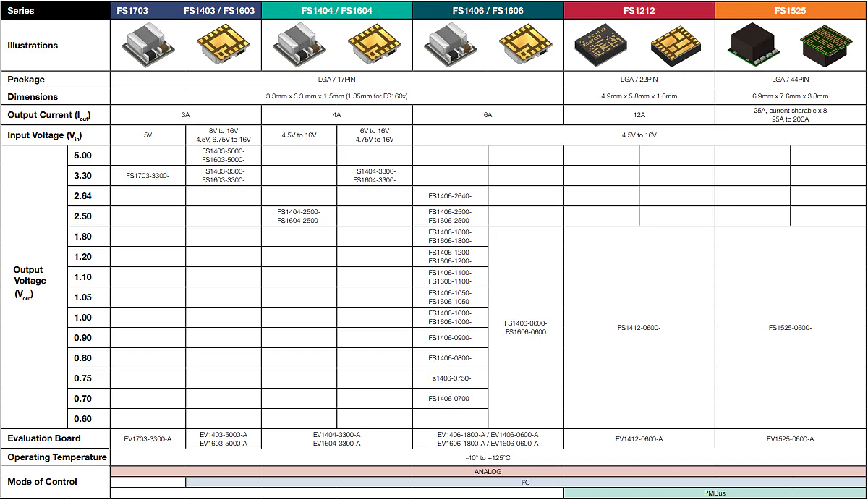Click the green FS1525 pinout illustration

[x=827, y=43]
